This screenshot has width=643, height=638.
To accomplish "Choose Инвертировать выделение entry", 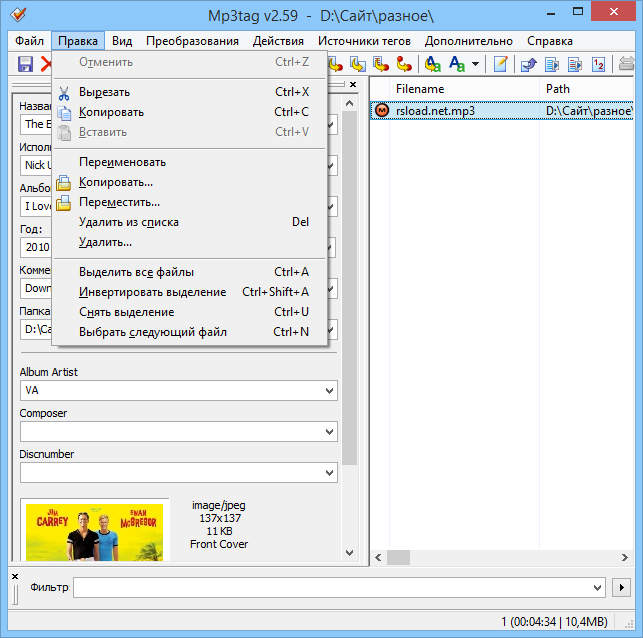I will pos(189,292).
